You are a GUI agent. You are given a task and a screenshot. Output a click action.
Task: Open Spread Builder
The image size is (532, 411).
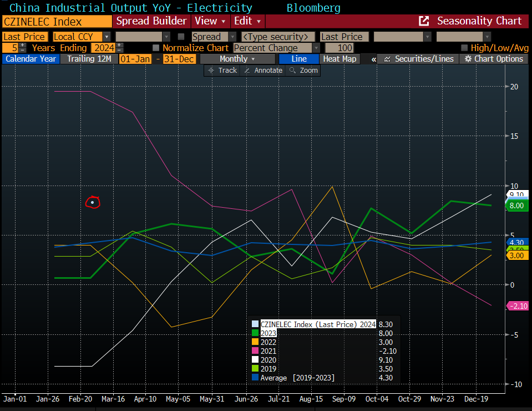click(151, 21)
